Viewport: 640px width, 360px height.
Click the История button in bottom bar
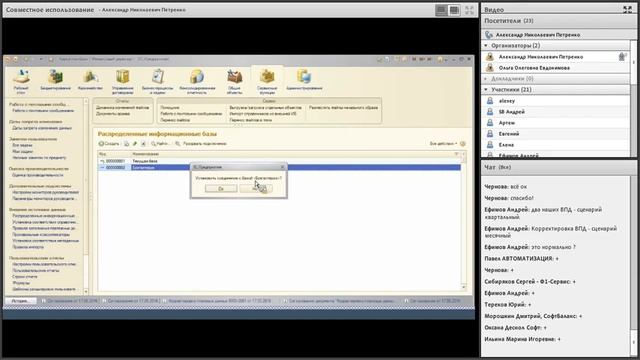point(21,301)
